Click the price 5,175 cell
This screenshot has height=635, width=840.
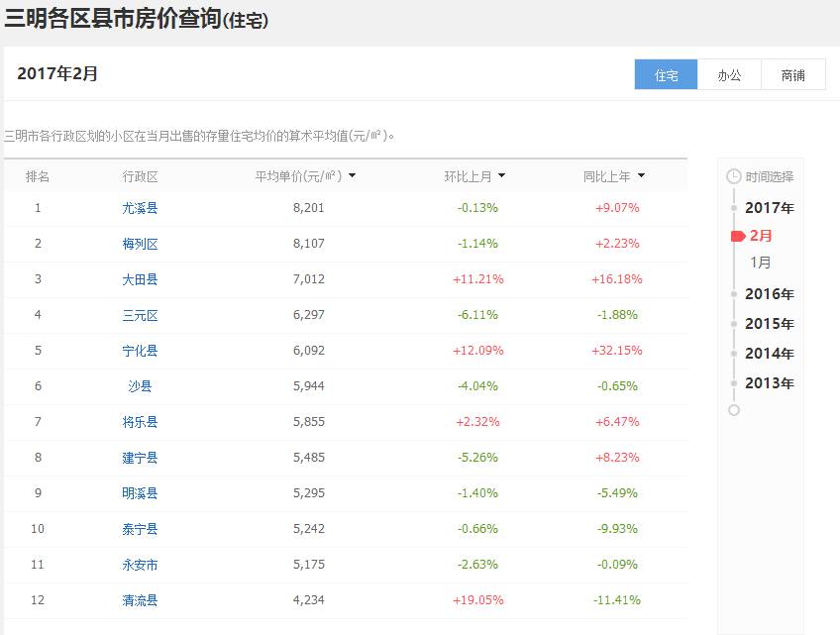[x=309, y=565]
